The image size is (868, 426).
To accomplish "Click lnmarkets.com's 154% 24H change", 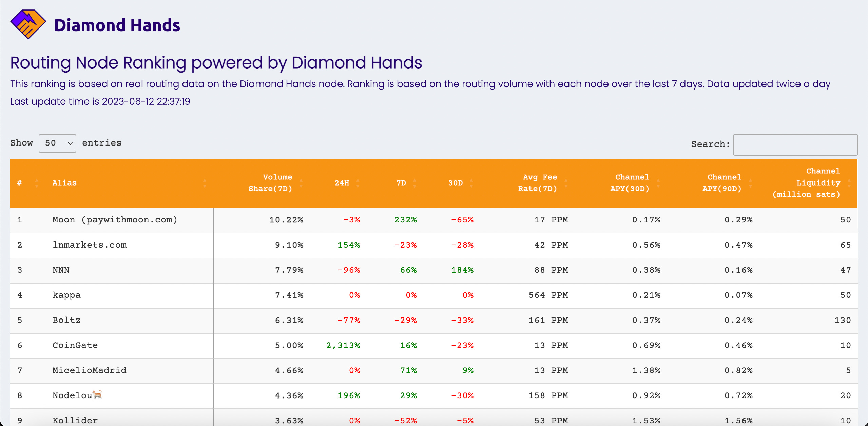I will (x=349, y=245).
